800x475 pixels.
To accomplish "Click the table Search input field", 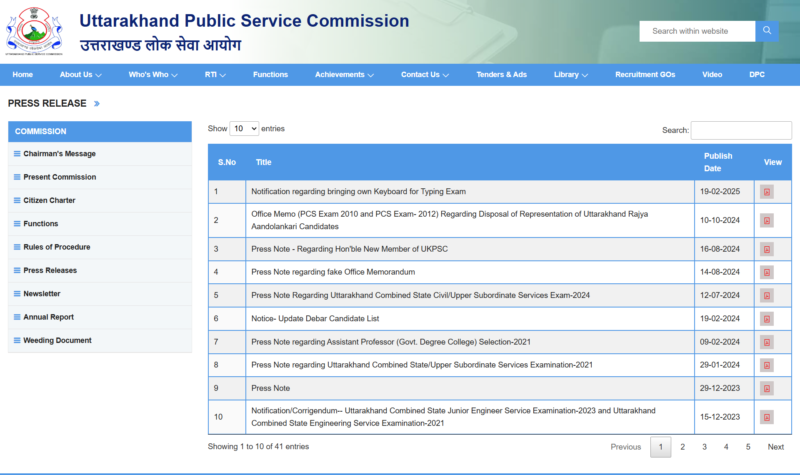I will coord(741,131).
